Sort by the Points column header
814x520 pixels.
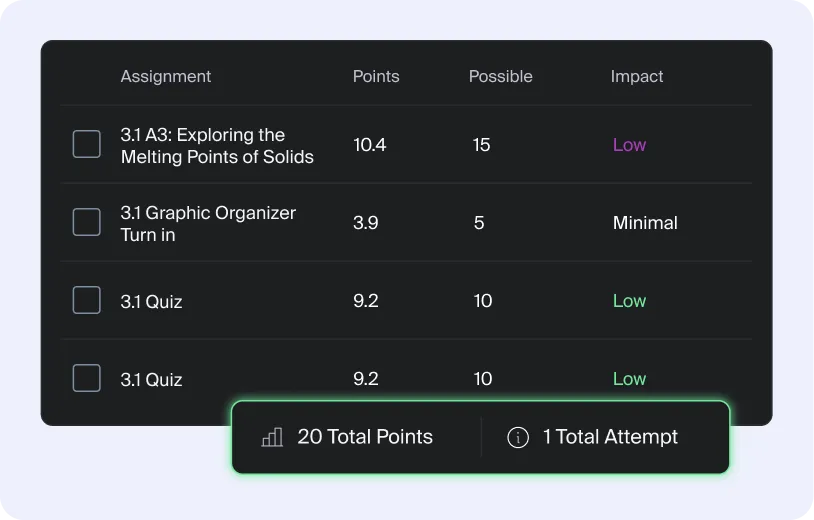376,76
